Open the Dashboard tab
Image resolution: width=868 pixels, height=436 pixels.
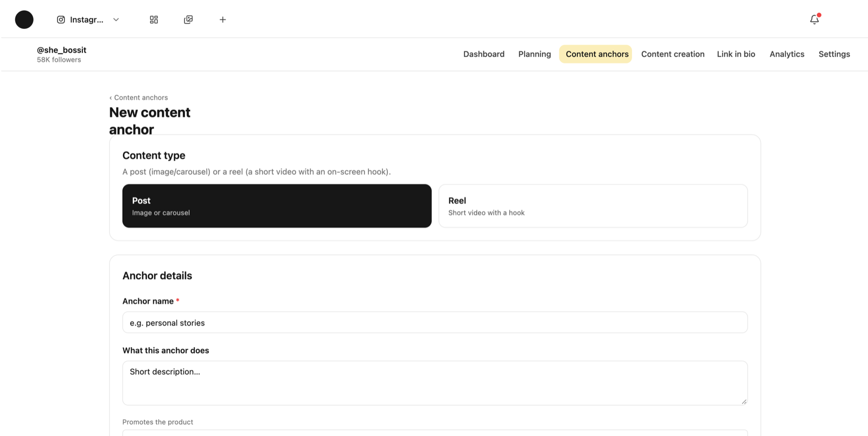coord(484,54)
